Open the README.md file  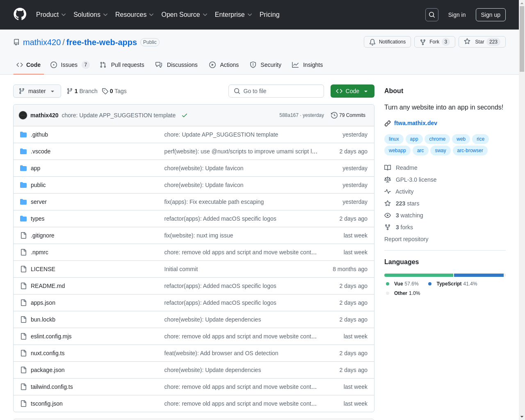[x=48, y=286]
